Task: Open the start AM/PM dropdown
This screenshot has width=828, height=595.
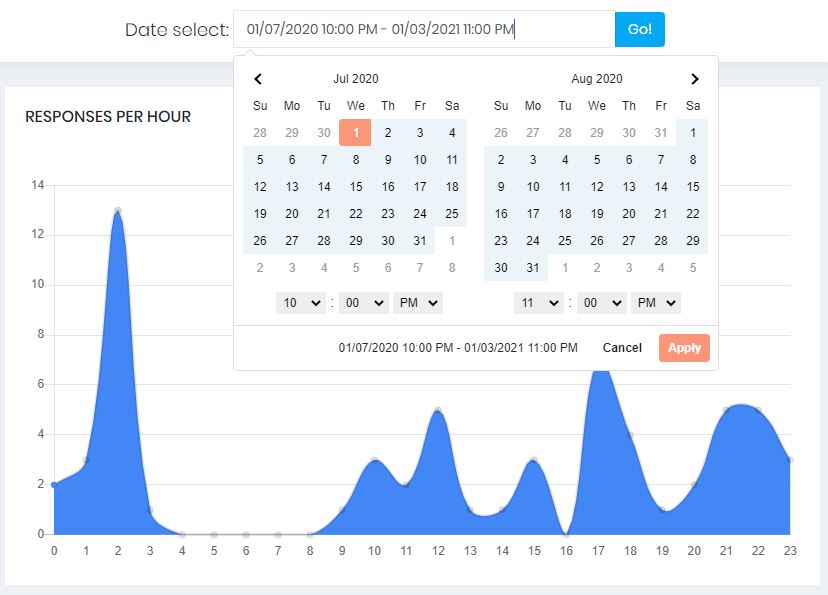Action: (x=417, y=303)
